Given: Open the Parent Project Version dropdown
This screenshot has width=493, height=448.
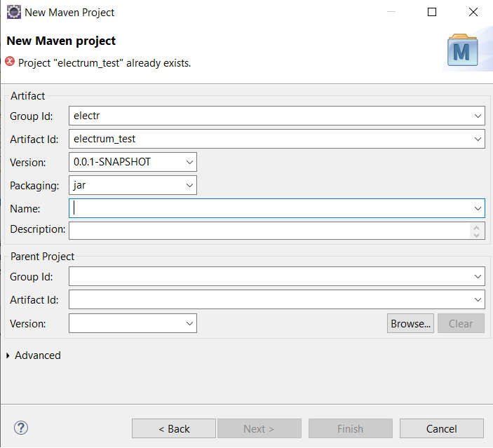Looking at the screenshot, I should click(x=189, y=323).
